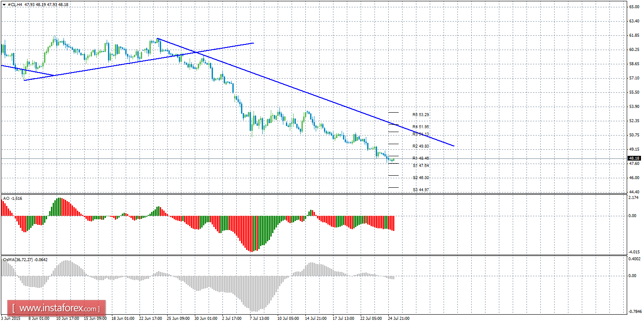Click the 50.75 price scale value
The width and height of the screenshot is (644, 322).
coord(634,135)
